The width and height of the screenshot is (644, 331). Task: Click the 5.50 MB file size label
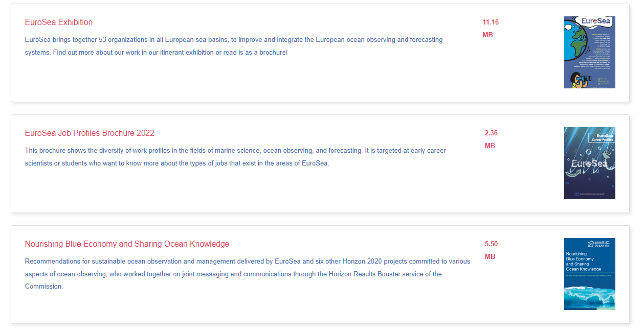click(x=491, y=250)
